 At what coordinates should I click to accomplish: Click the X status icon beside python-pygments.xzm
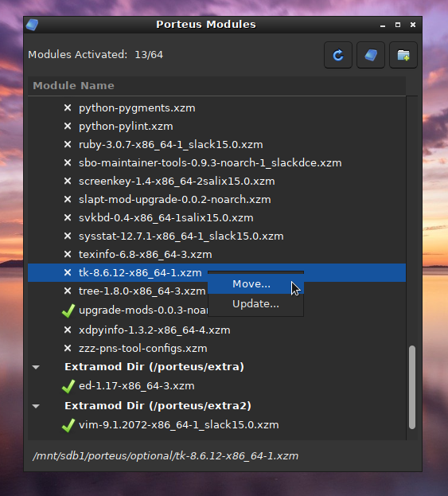click(x=68, y=107)
